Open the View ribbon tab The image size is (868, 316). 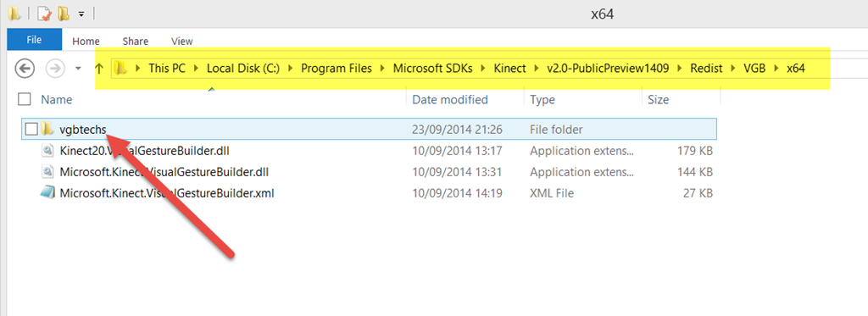tap(182, 41)
